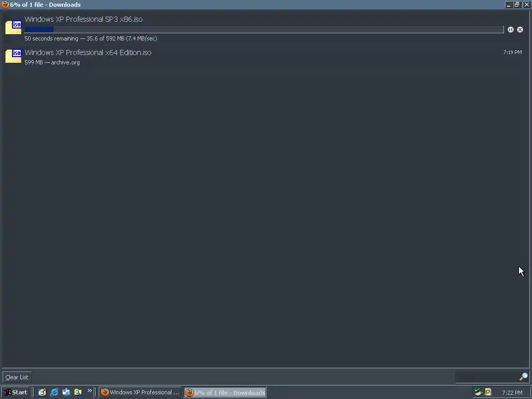The image size is (532, 399).
Task: Select the Downloads taskbar button
Action: point(225,392)
